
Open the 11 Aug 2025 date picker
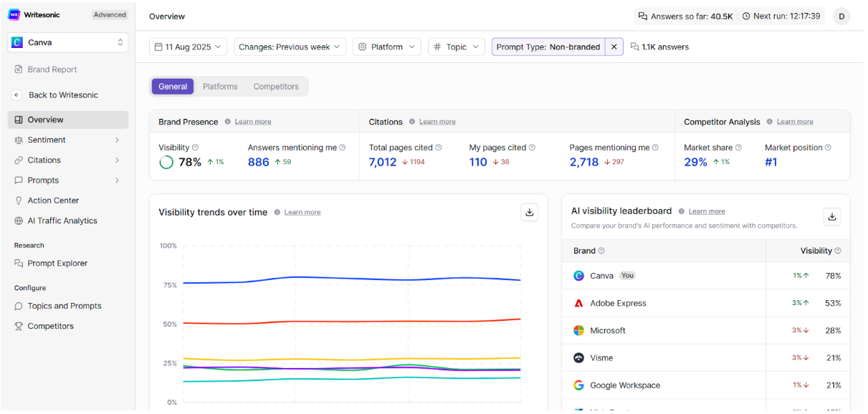pos(189,47)
